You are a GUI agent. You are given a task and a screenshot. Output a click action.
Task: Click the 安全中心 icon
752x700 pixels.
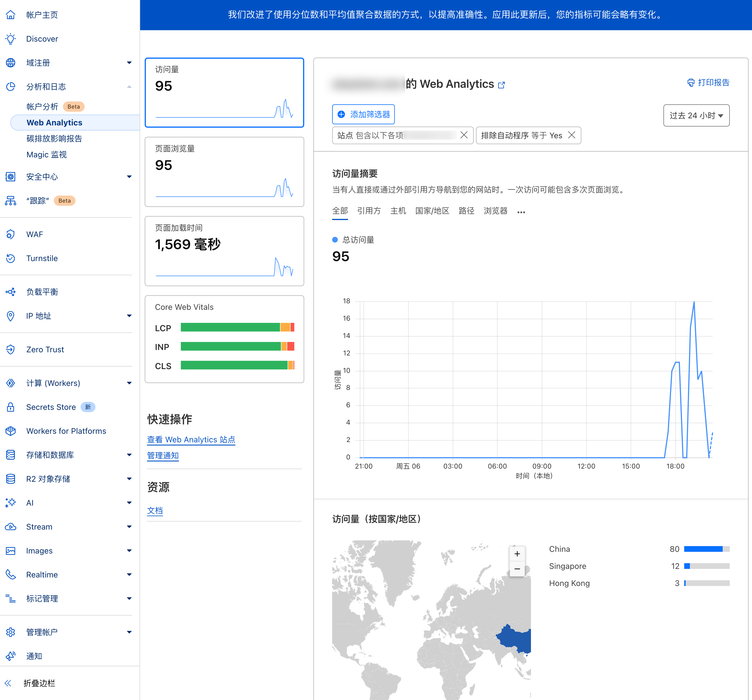tap(11, 177)
